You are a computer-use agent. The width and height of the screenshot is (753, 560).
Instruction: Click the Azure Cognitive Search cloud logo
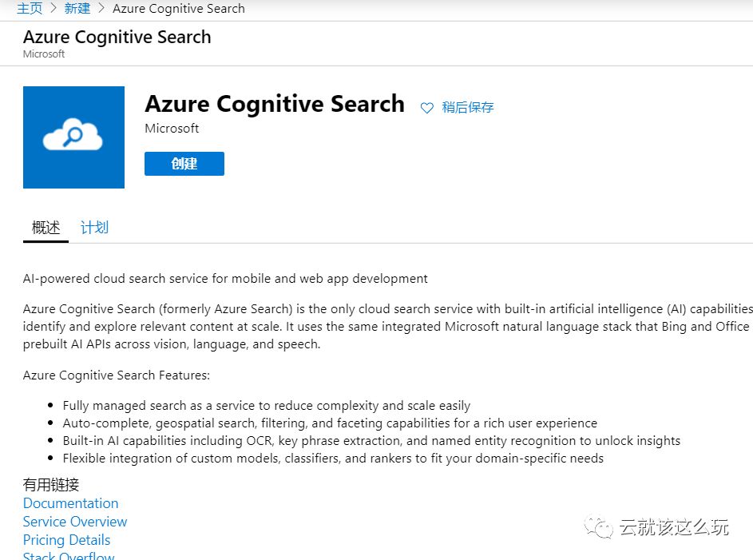coord(73,137)
